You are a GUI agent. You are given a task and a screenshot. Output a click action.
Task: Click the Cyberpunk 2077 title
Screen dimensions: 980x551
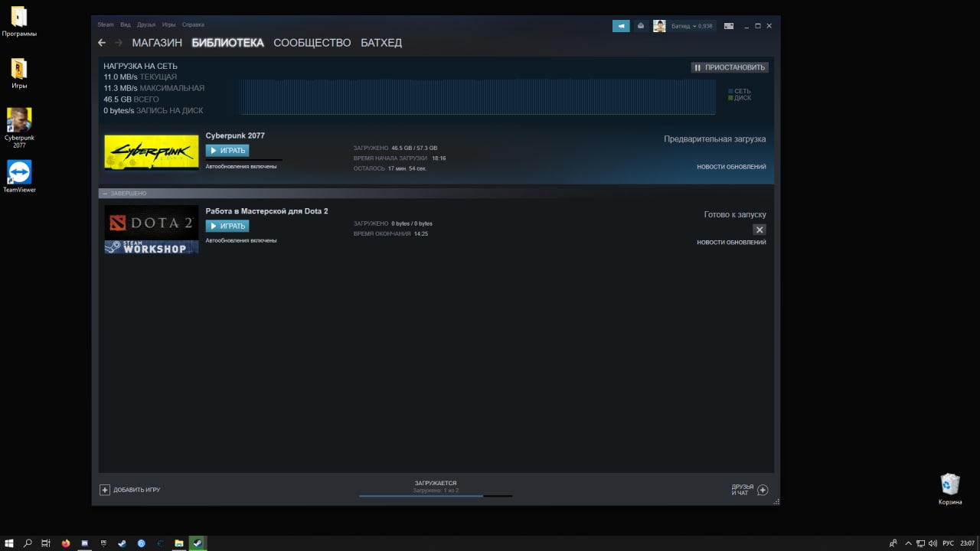pyautogui.click(x=235, y=135)
